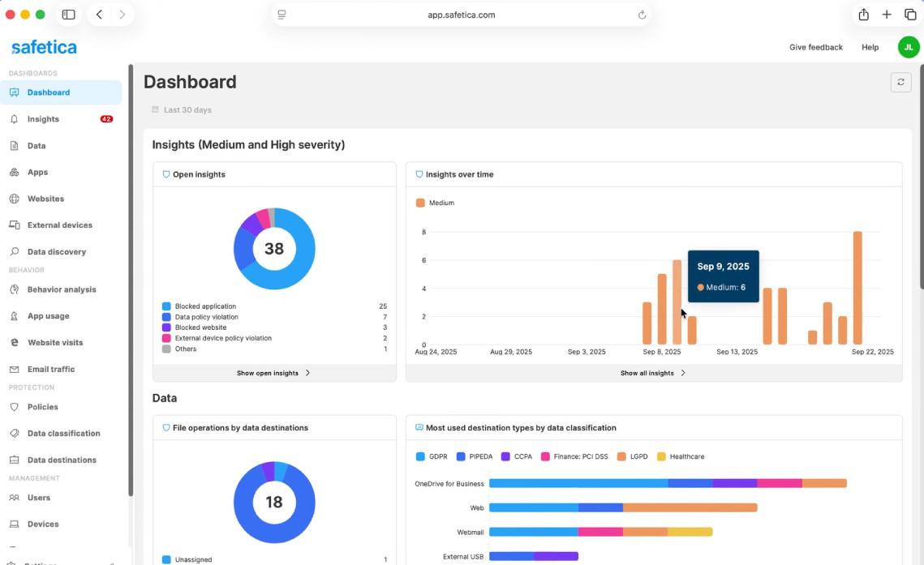Click the icon by Most used destination types
924x565 pixels.
419,428
